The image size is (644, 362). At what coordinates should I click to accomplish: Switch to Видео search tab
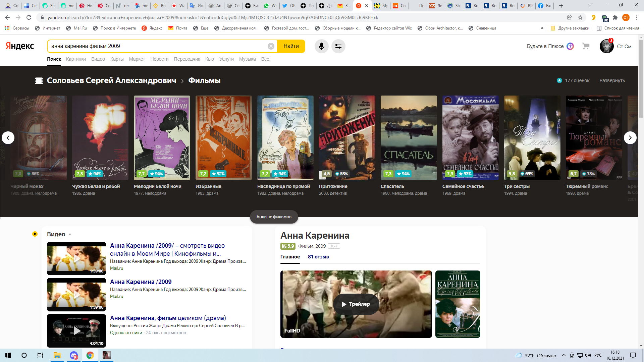click(98, 59)
